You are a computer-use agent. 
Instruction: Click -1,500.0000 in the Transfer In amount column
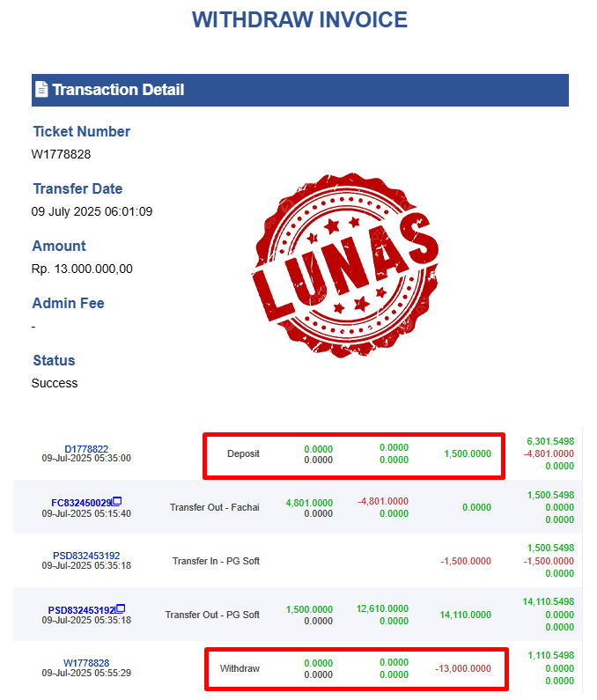(x=466, y=561)
